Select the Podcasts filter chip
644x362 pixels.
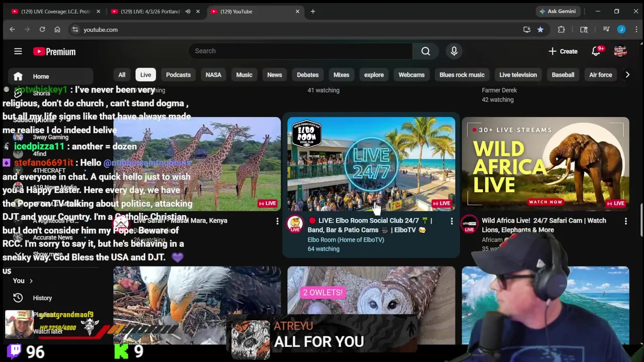click(x=178, y=75)
